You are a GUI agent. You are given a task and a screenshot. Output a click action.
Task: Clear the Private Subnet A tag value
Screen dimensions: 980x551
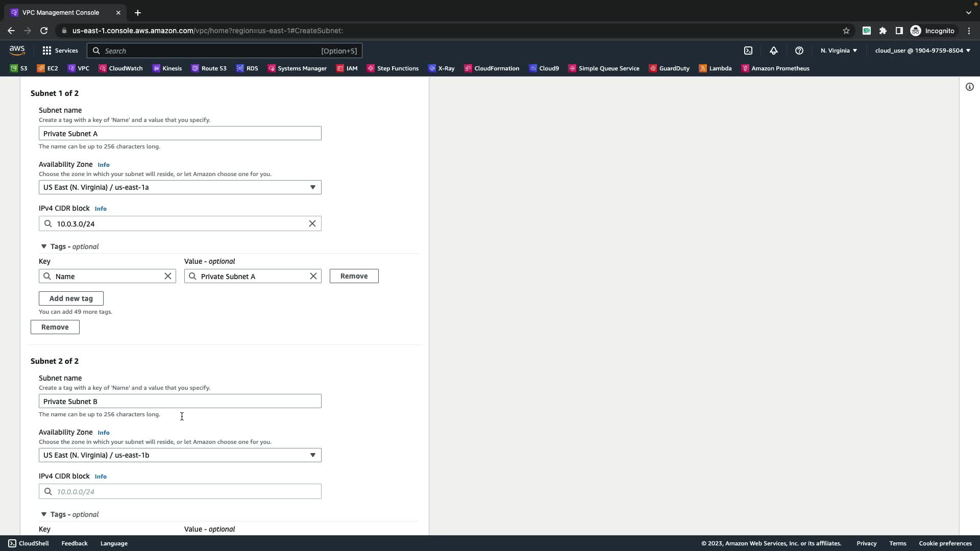coord(313,276)
